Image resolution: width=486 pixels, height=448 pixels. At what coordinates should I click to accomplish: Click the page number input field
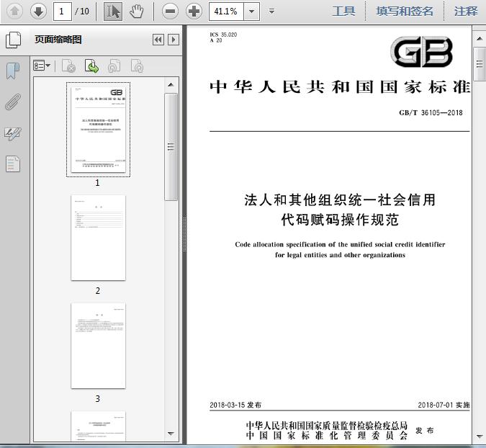[63, 12]
